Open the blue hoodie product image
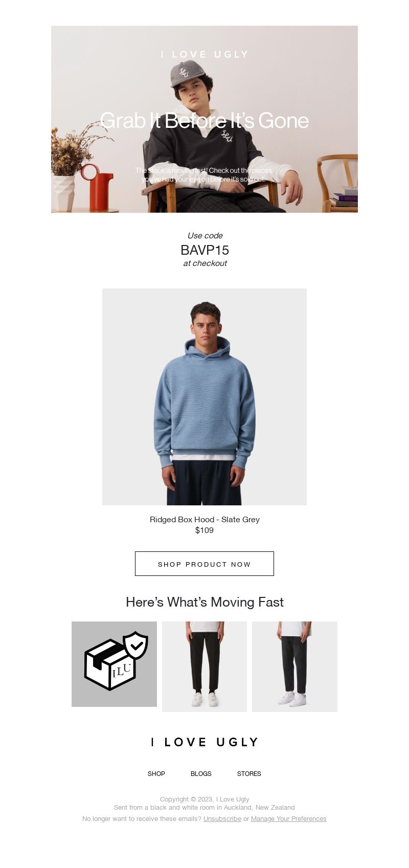 pos(204,397)
